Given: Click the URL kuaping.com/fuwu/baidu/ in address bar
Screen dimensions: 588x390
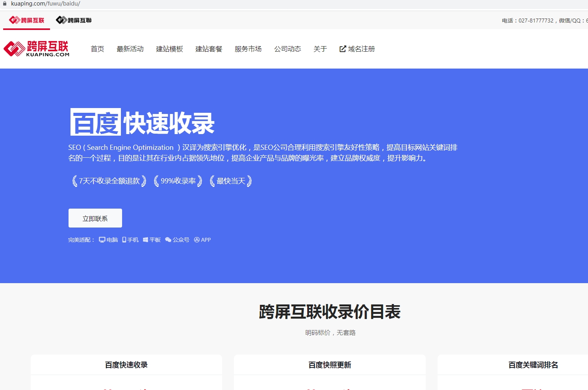Looking at the screenshot, I should point(46,4).
